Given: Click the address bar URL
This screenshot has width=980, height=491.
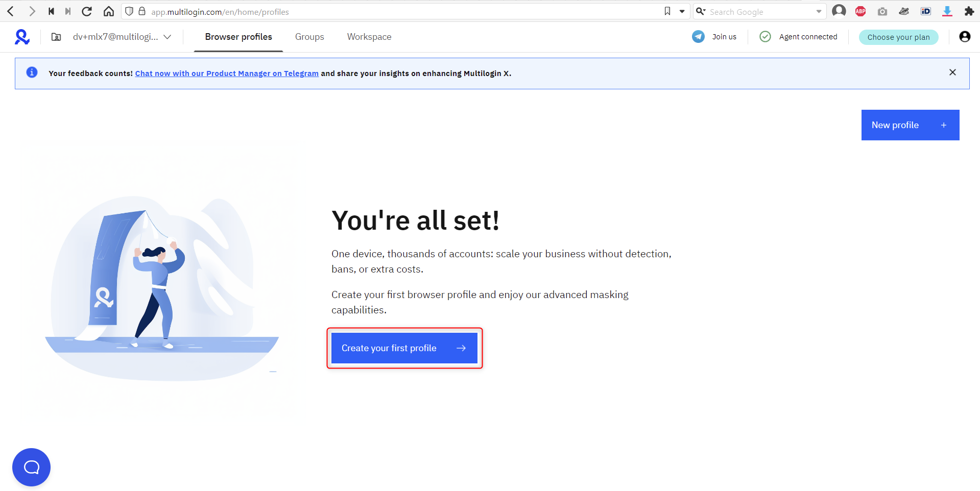Looking at the screenshot, I should click(x=220, y=12).
